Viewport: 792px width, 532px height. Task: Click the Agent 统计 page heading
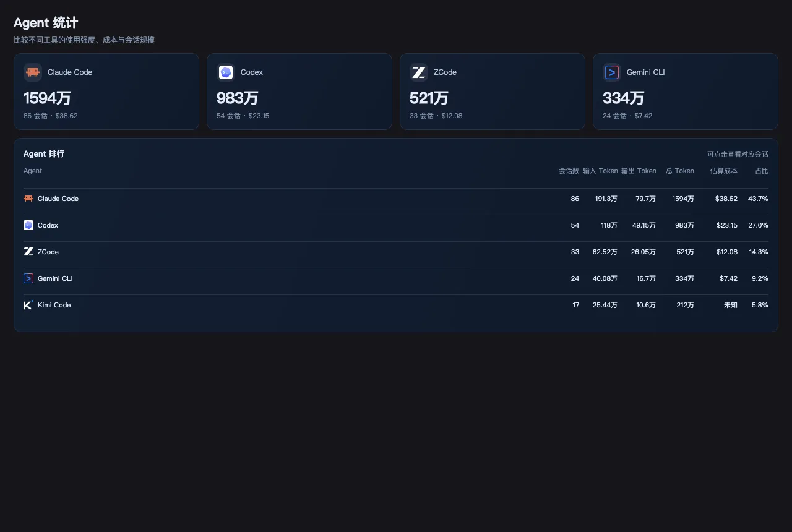tap(46, 23)
